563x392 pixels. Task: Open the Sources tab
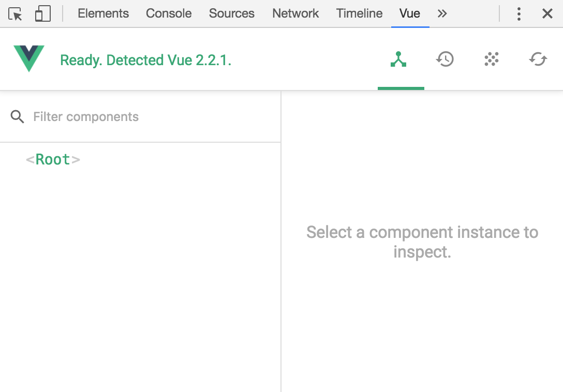pyautogui.click(x=232, y=13)
